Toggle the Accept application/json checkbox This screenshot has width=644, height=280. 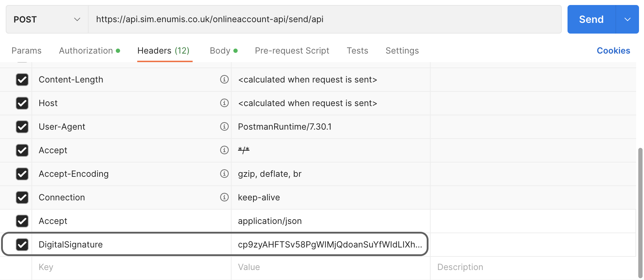click(22, 221)
